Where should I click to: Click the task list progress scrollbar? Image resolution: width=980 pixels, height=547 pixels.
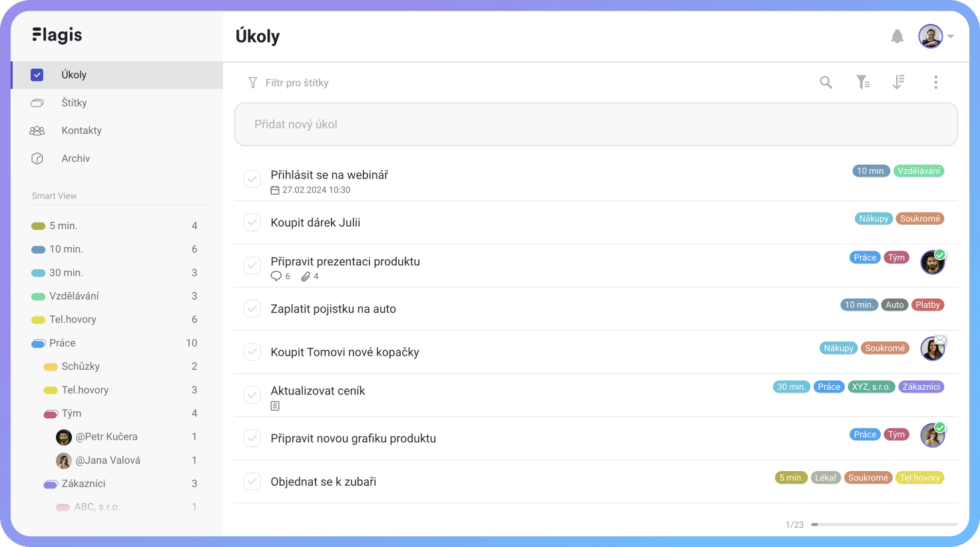click(884, 524)
